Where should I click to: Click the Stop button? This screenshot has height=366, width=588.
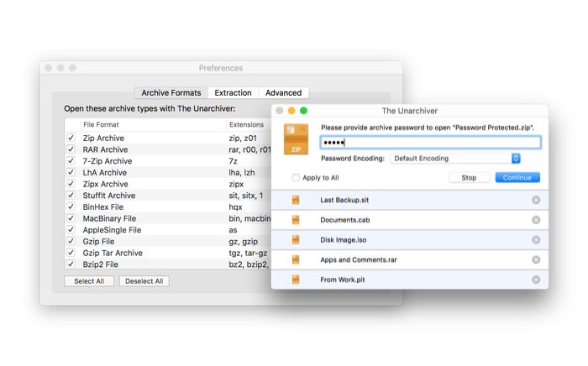469,178
